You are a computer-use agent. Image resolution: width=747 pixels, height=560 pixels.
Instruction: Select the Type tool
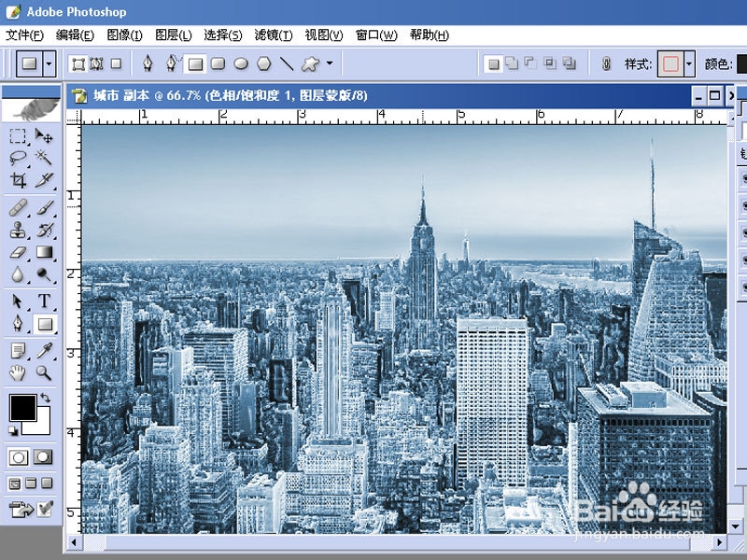(x=44, y=301)
